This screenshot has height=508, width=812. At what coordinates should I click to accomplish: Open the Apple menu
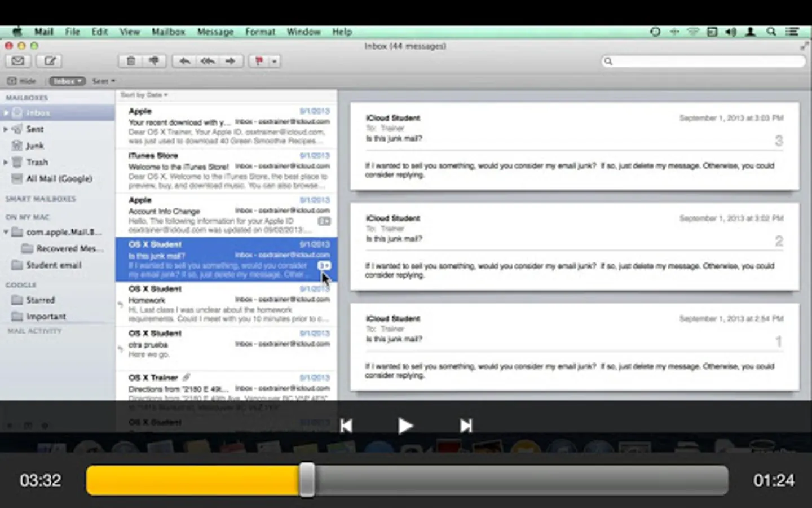pyautogui.click(x=17, y=32)
